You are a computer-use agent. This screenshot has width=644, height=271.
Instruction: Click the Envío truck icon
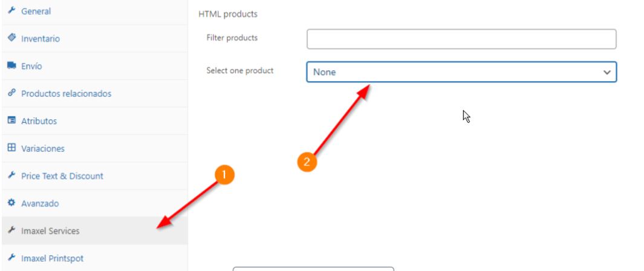pos(11,66)
